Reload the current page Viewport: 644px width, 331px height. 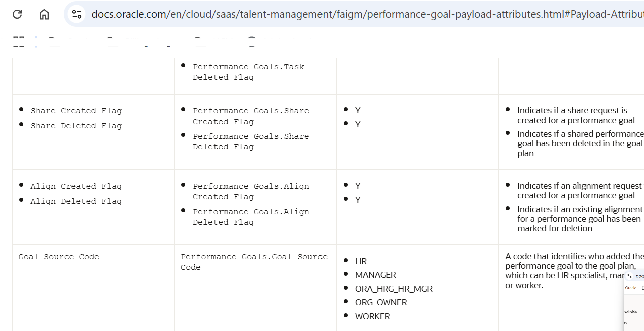[18, 14]
